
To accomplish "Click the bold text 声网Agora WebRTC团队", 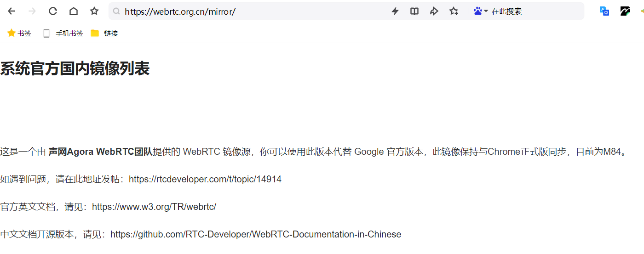I will click(100, 152).
